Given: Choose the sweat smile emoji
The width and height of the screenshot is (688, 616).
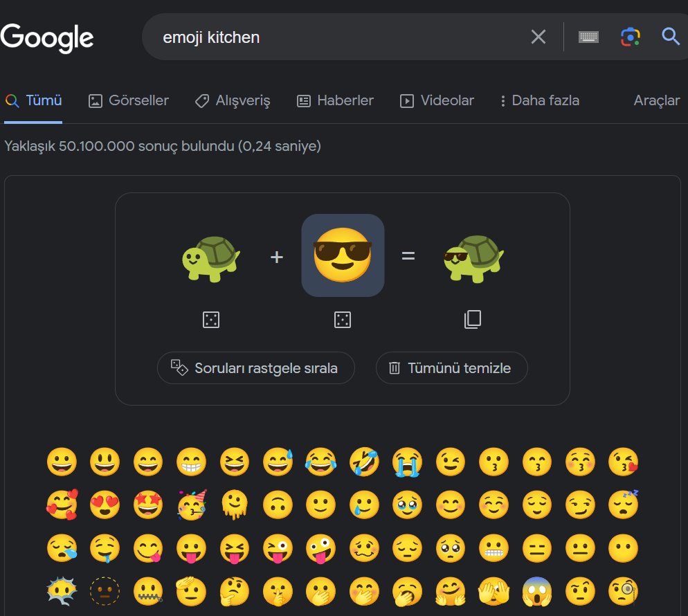Looking at the screenshot, I should point(278,462).
